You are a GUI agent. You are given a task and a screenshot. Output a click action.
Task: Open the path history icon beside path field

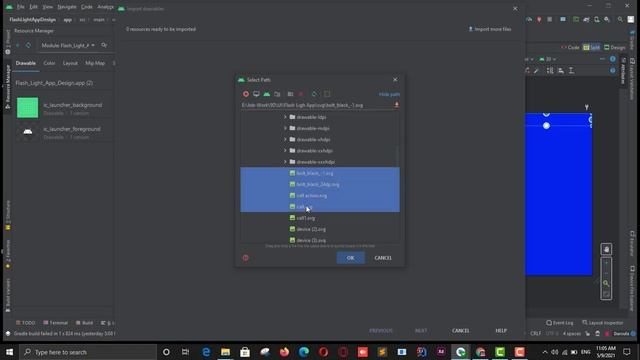[x=396, y=105]
